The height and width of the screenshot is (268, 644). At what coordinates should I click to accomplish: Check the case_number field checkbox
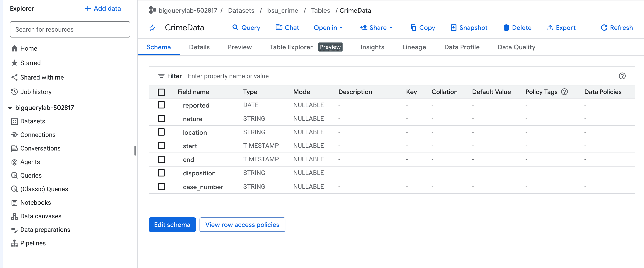[162, 186]
